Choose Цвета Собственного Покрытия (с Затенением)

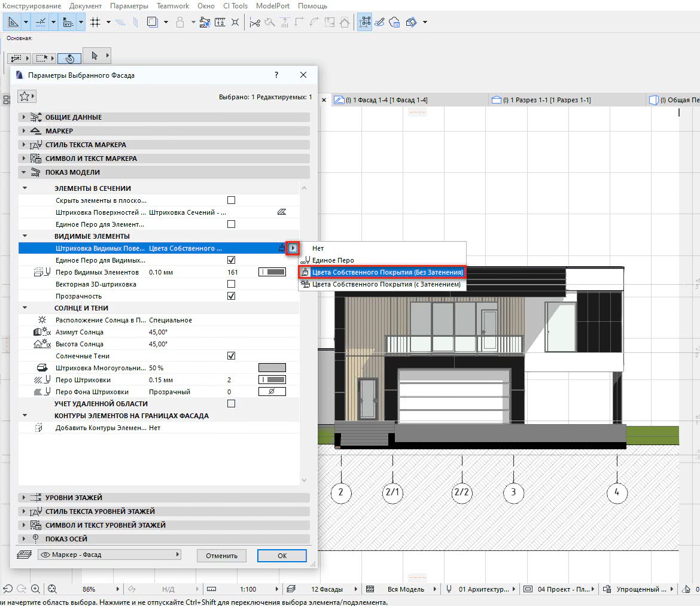[x=386, y=285]
